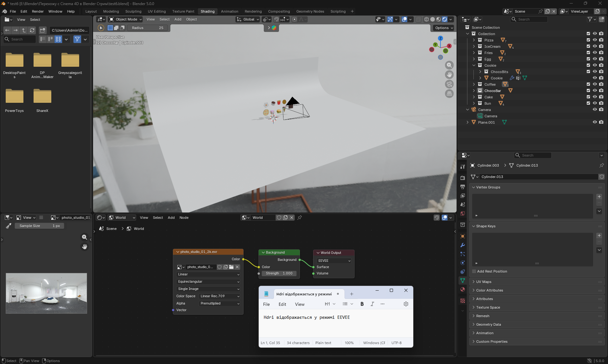Image resolution: width=608 pixels, height=364 pixels.
Task: Expand the UV Maps panel
Action: click(x=484, y=282)
